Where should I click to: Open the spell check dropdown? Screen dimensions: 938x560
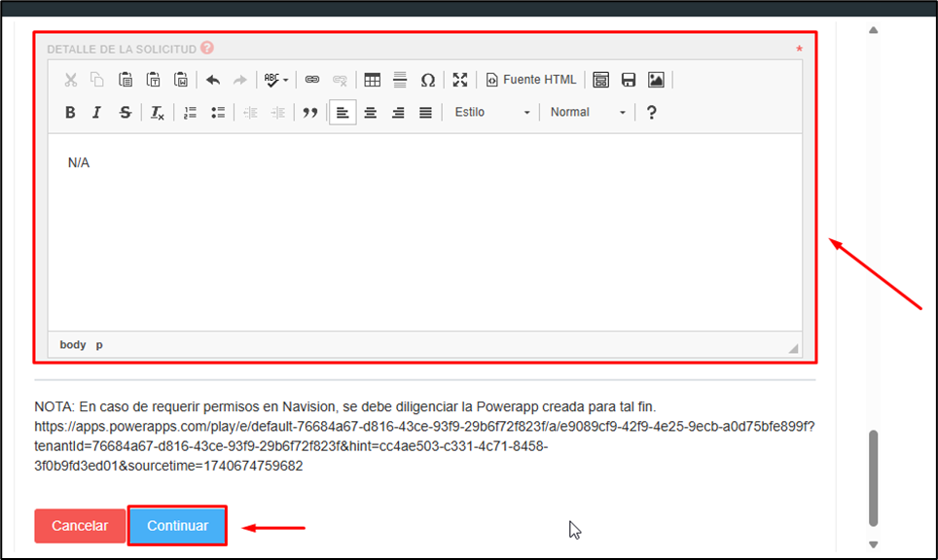pos(276,80)
